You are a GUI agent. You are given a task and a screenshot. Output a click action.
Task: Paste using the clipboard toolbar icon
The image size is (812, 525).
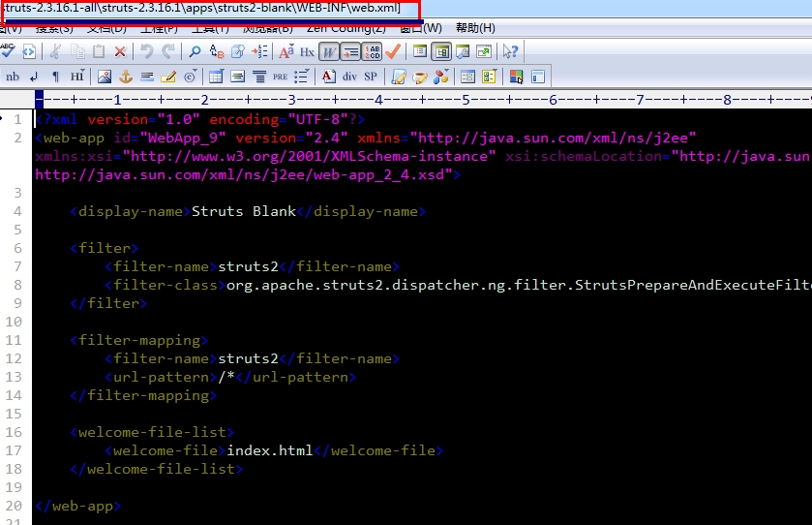(99, 51)
